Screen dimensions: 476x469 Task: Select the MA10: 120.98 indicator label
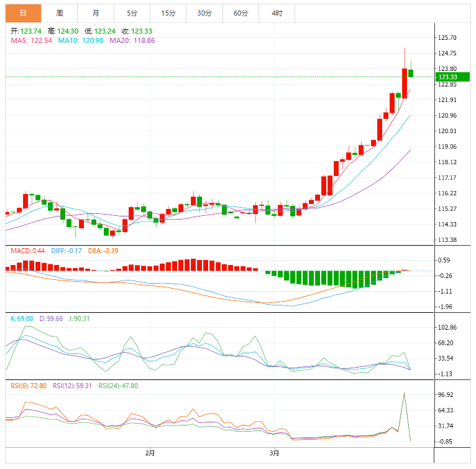click(x=81, y=40)
